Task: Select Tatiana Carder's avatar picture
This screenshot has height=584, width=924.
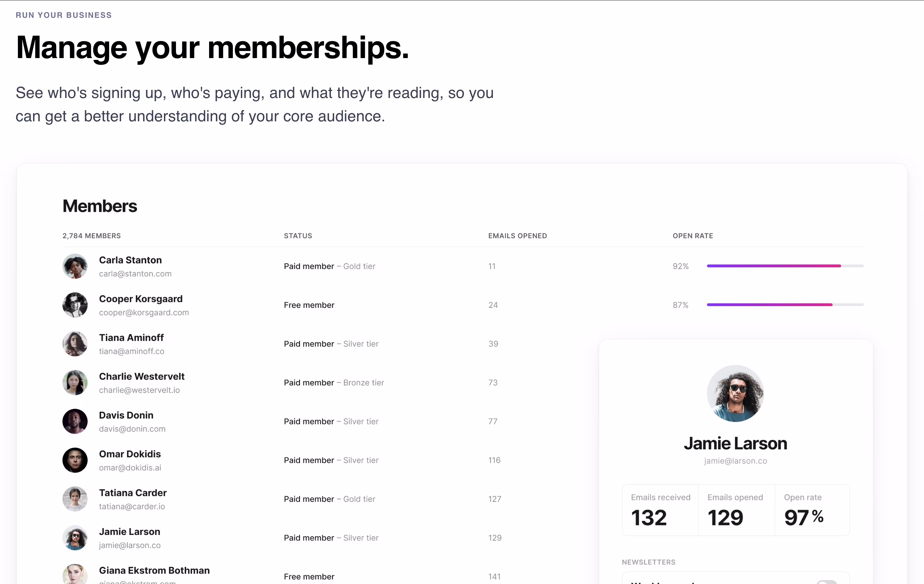Action: [x=75, y=498]
